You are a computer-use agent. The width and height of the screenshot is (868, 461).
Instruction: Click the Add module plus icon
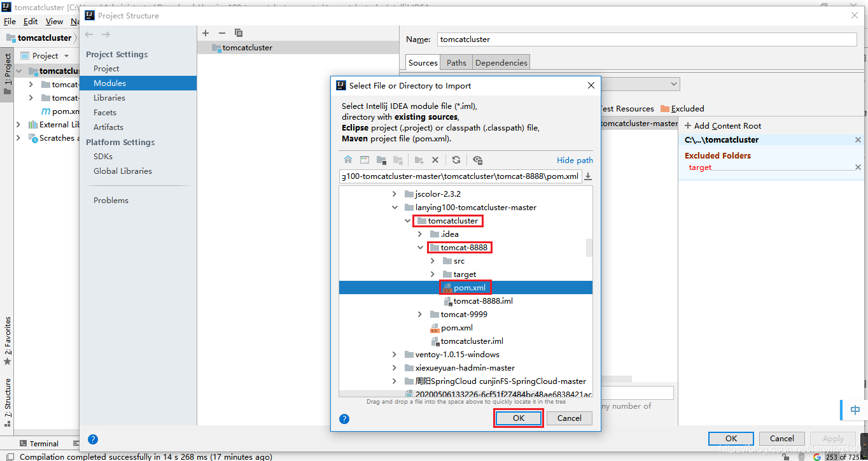click(206, 33)
